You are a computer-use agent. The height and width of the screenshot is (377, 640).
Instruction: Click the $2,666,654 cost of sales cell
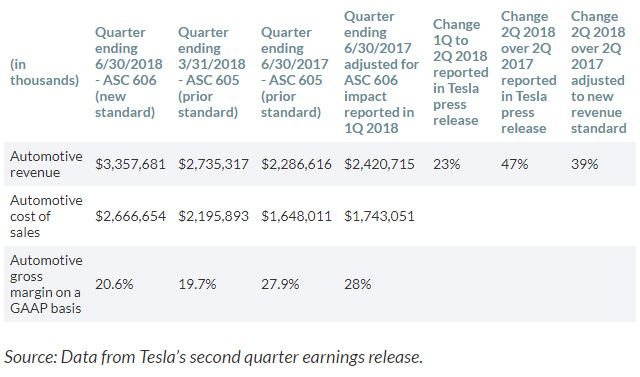click(x=130, y=216)
